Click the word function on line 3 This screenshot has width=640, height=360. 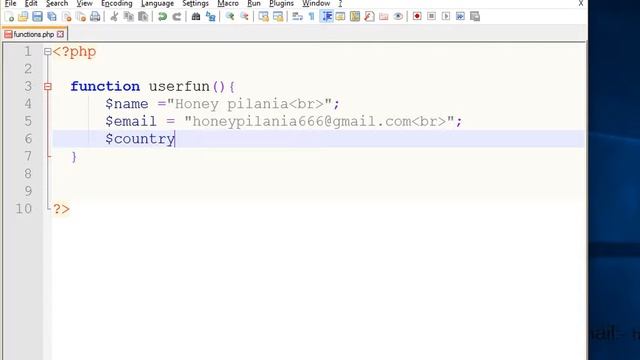105,87
